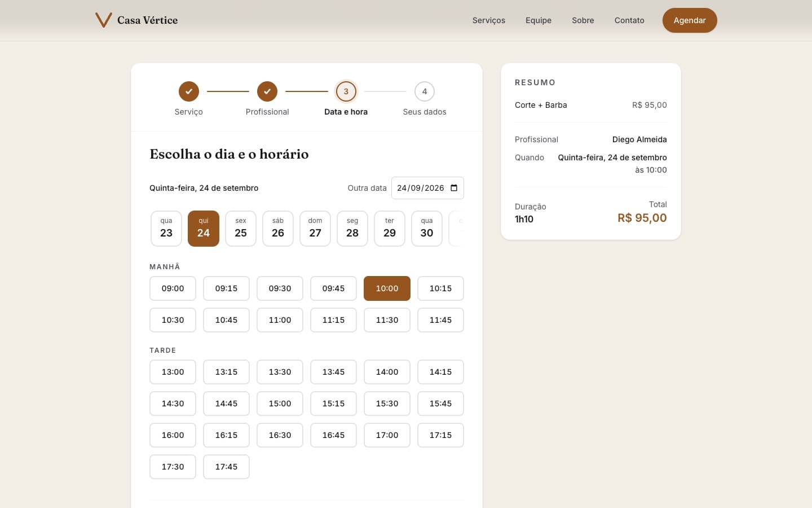
Task: Book the 13:00 afternoon slot
Action: (x=173, y=372)
